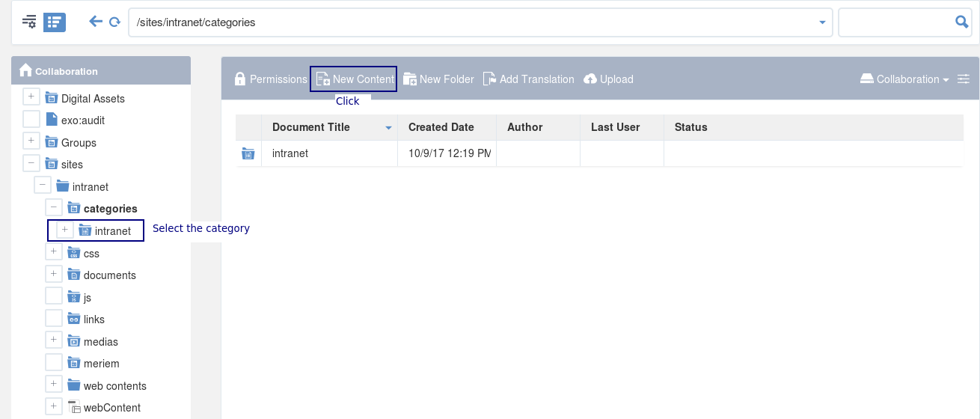Click New Content button
The image size is (980, 419).
(355, 79)
